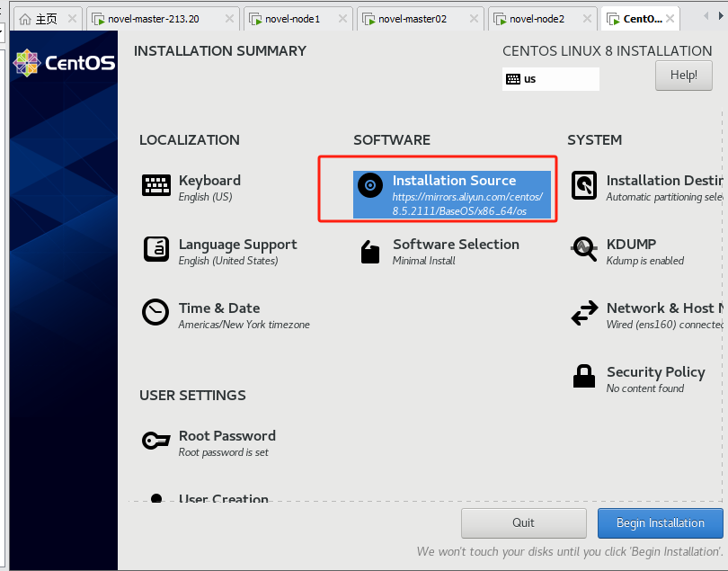Click the home icon on the 主页 tab

click(25, 19)
